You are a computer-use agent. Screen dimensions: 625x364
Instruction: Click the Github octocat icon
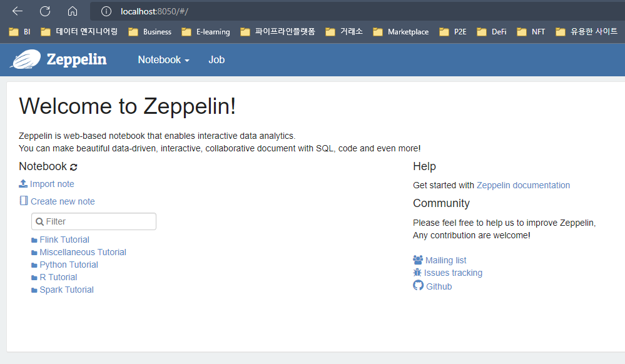pos(418,285)
